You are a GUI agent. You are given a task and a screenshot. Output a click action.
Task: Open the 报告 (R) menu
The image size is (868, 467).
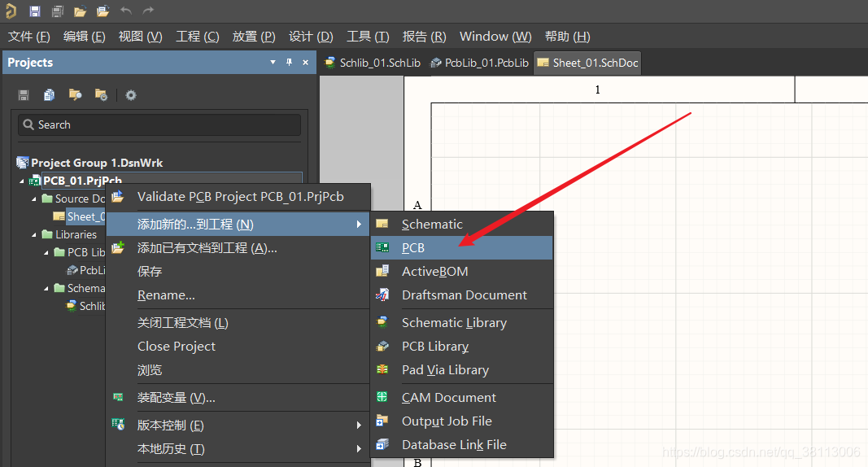424,37
